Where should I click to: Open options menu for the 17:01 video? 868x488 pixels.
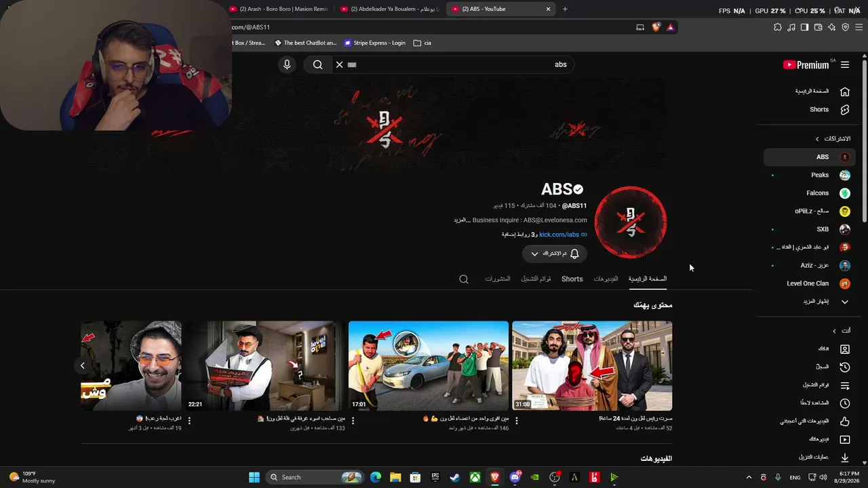[x=353, y=421]
